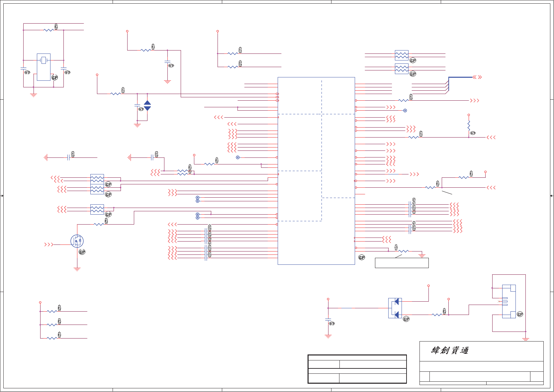Click GP label inside crystal symbol
Image resolution: width=554 pixels, height=392 pixels.
click(x=55, y=77)
